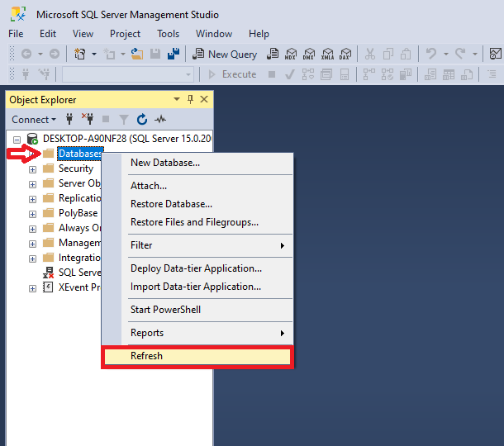
Task: Open the View menu
Action: (x=83, y=34)
